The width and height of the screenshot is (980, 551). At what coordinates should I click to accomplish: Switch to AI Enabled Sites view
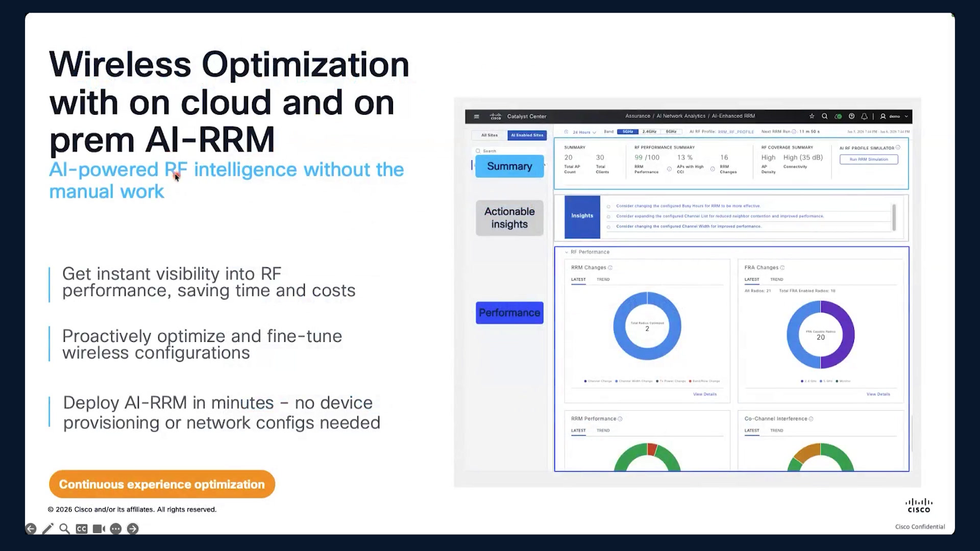click(x=527, y=135)
